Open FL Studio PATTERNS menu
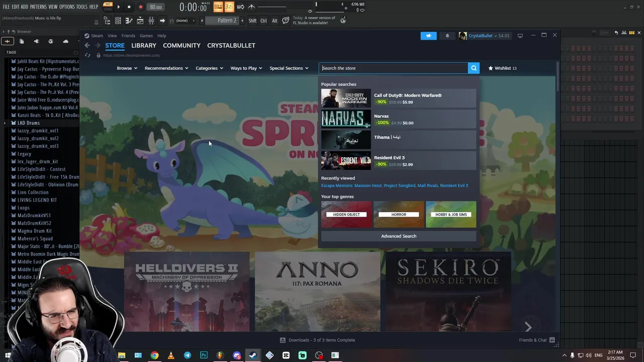The image size is (644, 362). 38,7
